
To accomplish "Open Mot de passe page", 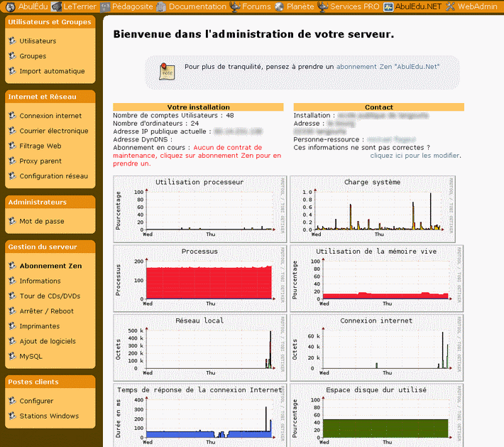I will [42, 221].
